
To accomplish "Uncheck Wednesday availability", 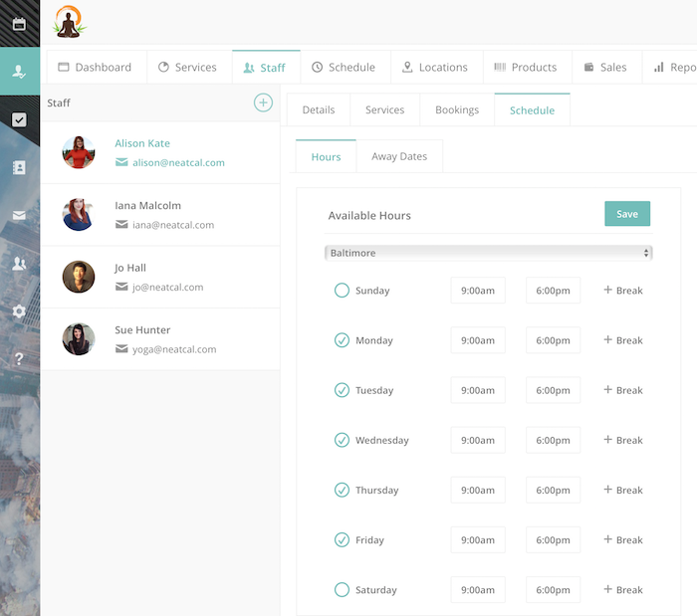I will coord(342,440).
